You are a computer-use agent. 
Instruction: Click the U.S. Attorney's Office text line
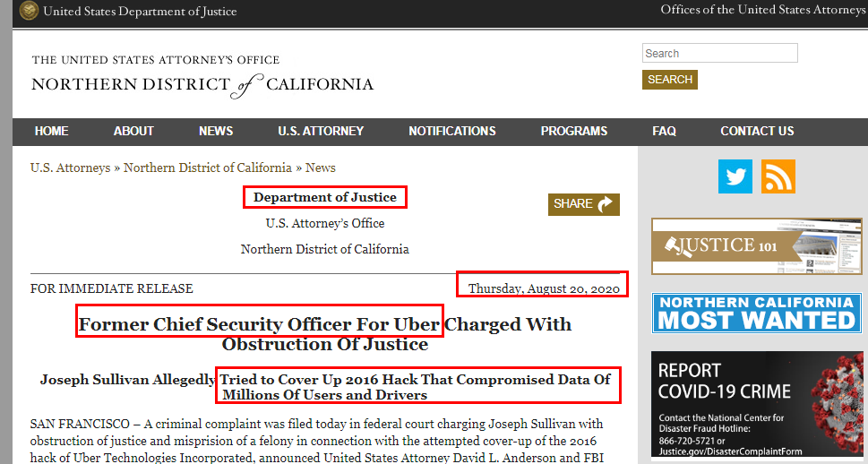click(325, 223)
